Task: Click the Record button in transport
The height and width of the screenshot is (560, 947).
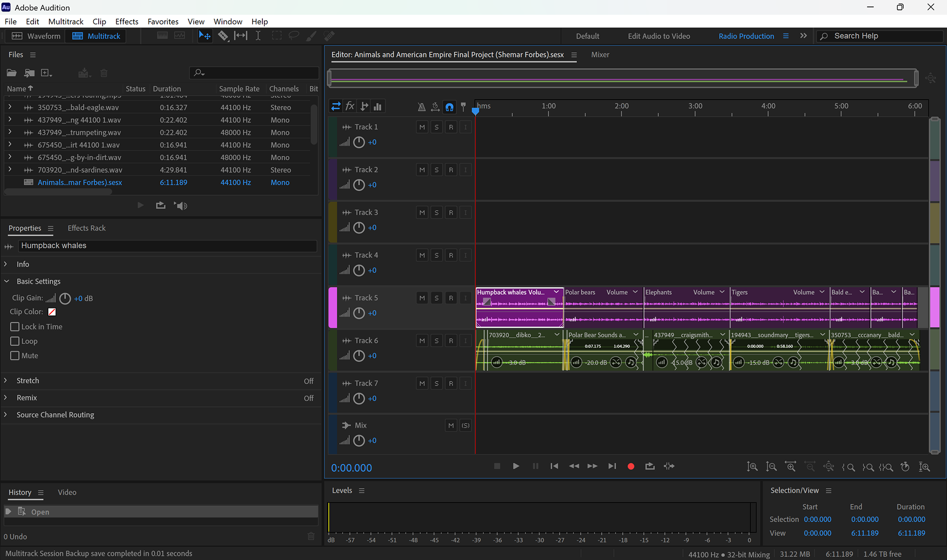Action: point(630,466)
